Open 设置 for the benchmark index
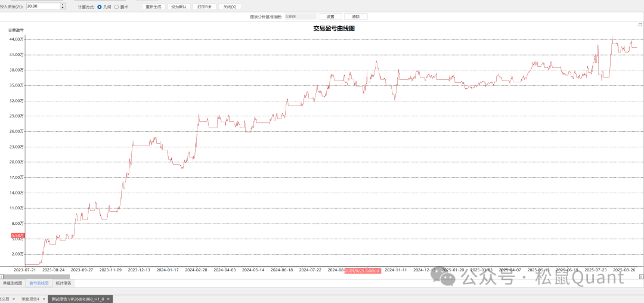The width and height of the screenshot is (644, 303). coord(330,17)
